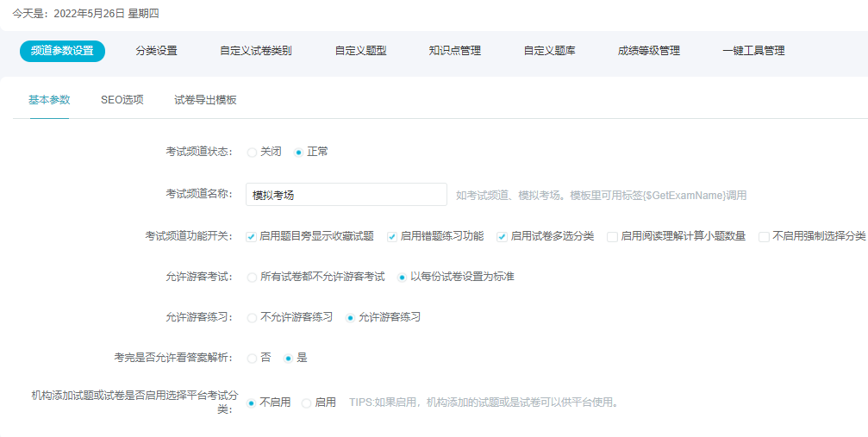The width and height of the screenshot is (868, 437).
Task: Go to 知识点管理 tab
Action: (454, 51)
